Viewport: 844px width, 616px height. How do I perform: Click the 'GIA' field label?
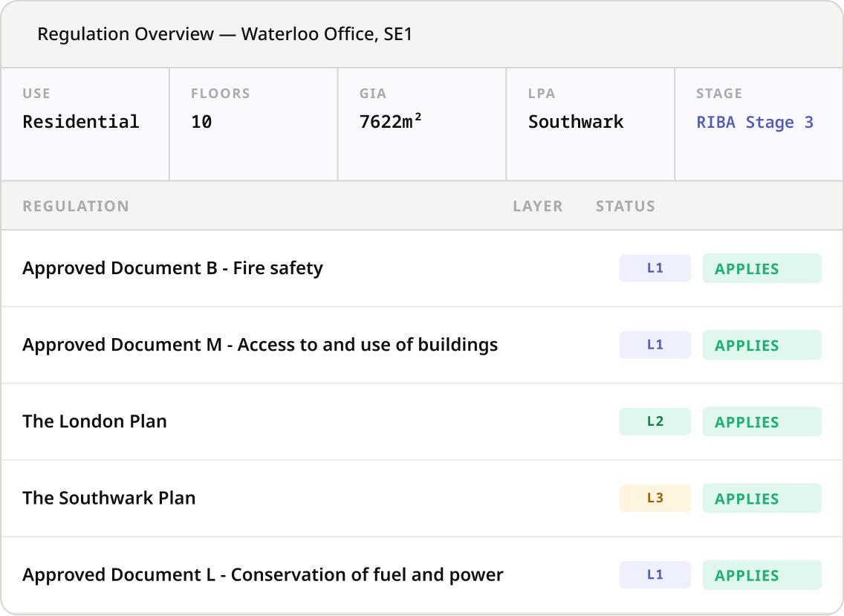click(x=373, y=94)
